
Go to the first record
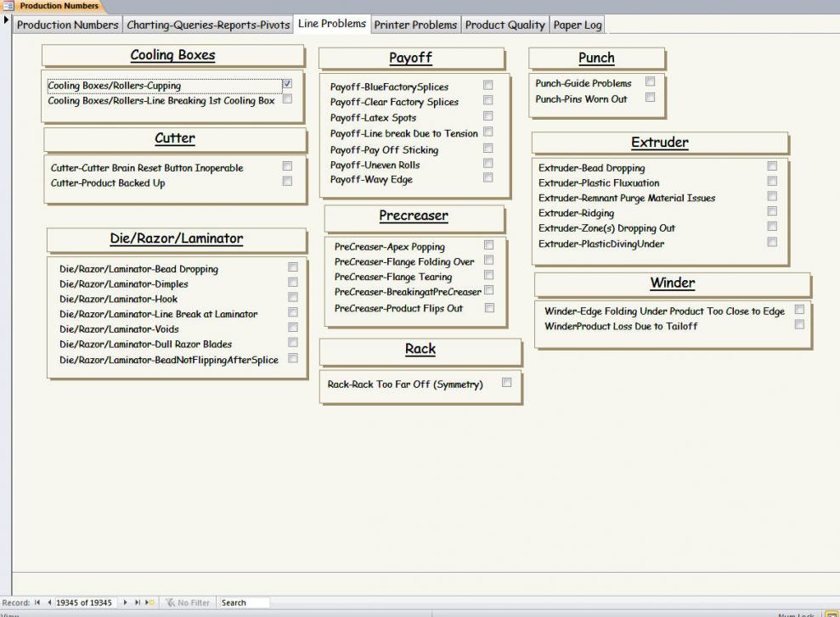[x=37, y=603]
